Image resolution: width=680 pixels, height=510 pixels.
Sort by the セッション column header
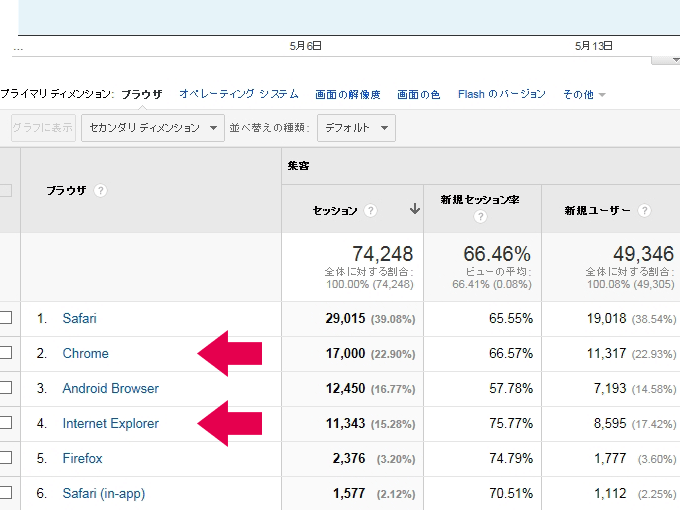click(x=335, y=211)
